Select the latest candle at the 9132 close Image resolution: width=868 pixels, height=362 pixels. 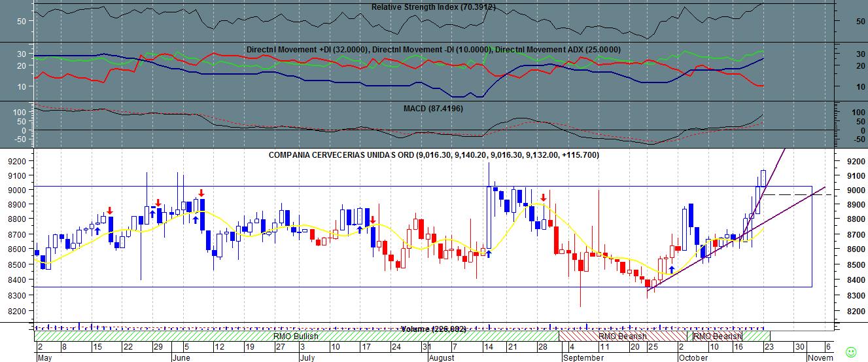pyautogui.click(x=763, y=179)
